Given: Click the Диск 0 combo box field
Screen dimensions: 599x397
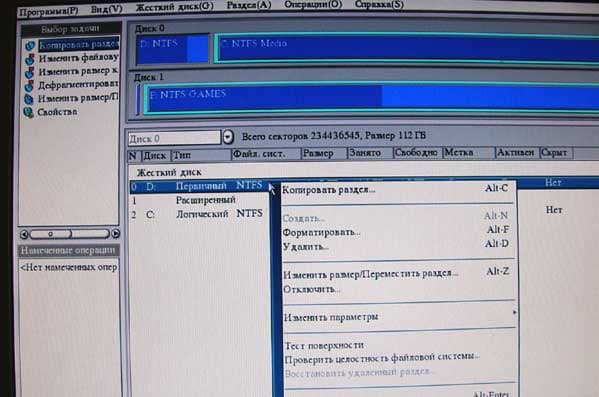Looking at the screenshot, I should pos(174,138).
